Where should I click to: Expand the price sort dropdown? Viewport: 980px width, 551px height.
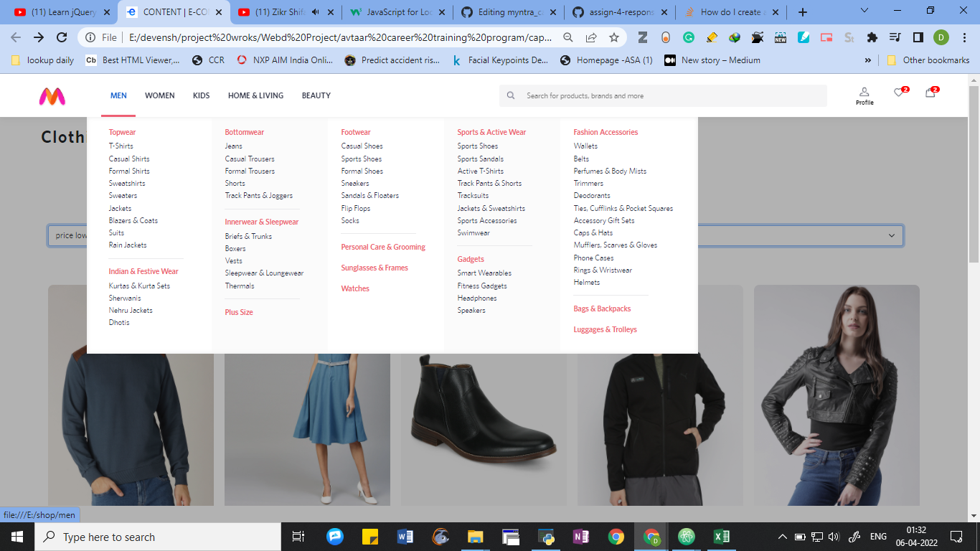click(890, 235)
